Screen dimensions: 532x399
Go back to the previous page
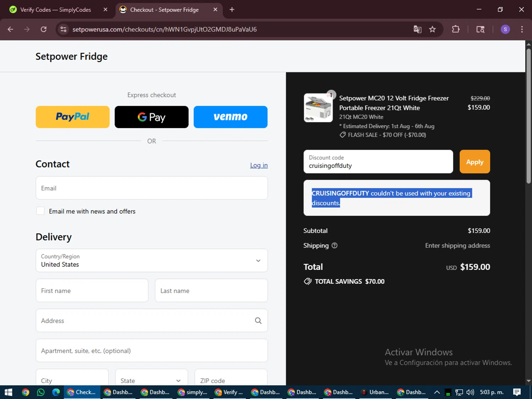pyautogui.click(x=10, y=29)
